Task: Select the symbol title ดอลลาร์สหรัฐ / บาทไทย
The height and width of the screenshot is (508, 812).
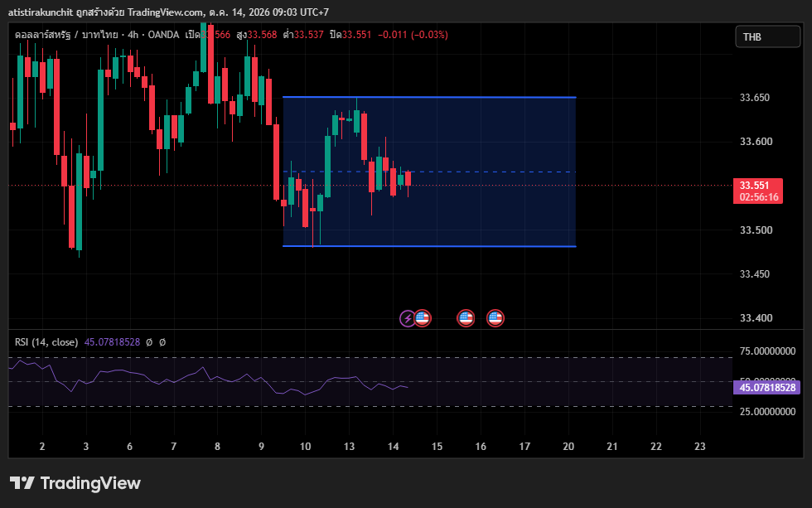Action: tap(66, 35)
